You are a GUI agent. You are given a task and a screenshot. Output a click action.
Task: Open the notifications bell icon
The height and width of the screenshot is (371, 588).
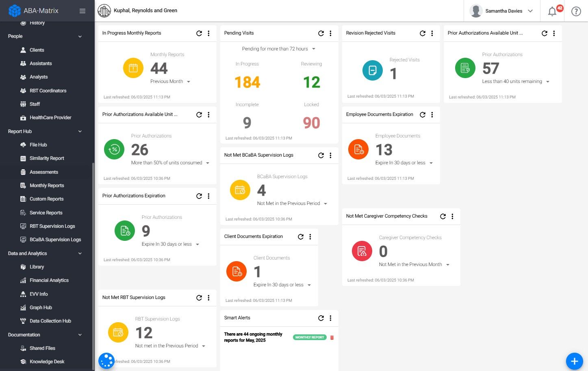552,11
